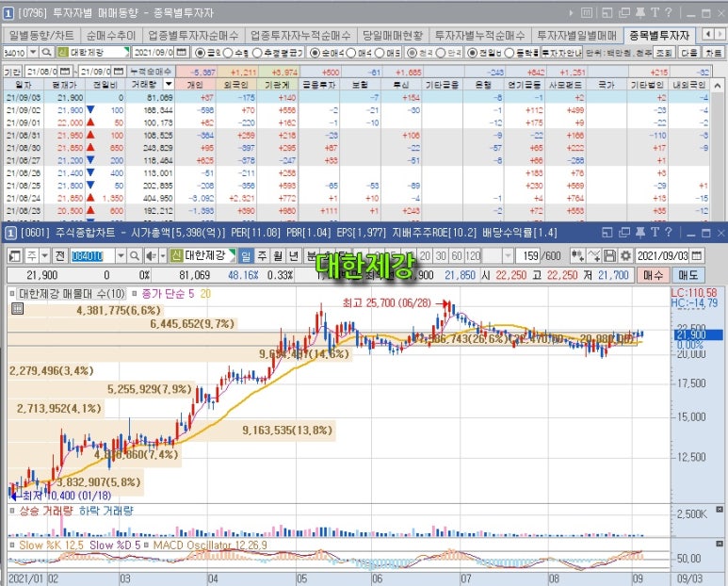Toggle left panel icon in chart toolbar

(x=15, y=255)
